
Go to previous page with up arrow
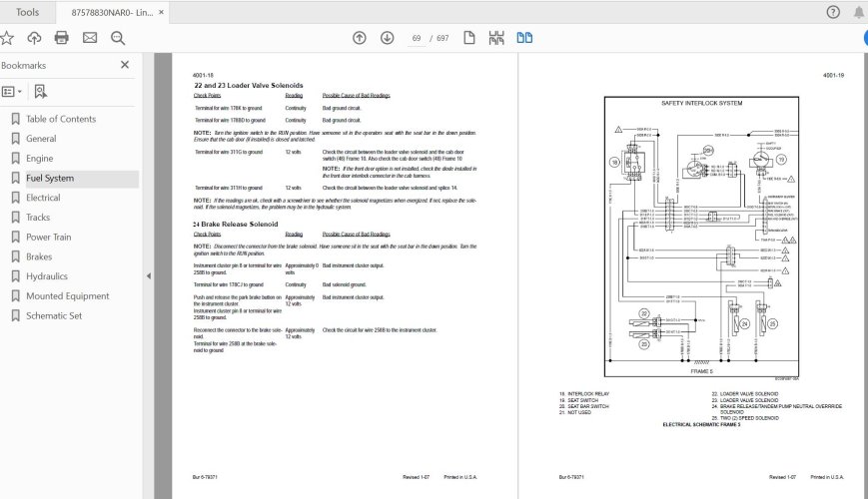[x=360, y=38]
